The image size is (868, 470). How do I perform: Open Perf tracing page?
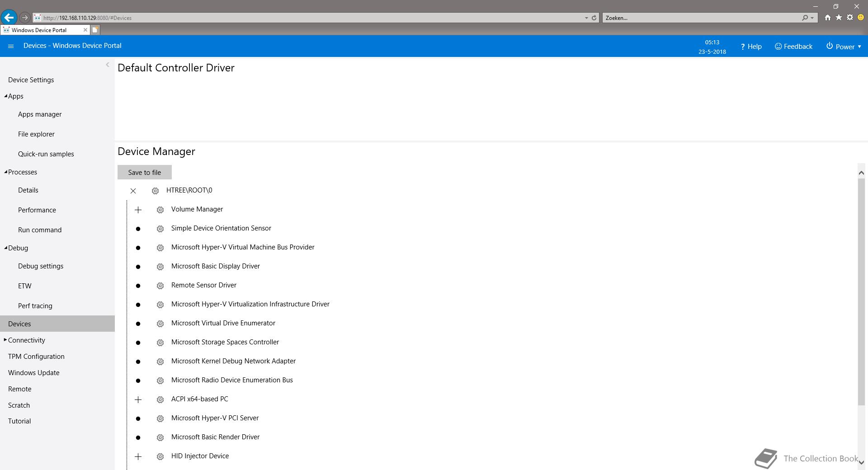35,306
